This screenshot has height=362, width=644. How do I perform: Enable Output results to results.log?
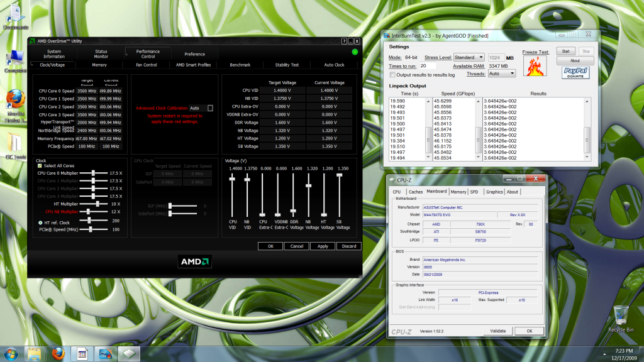click(x=392, y=75)
